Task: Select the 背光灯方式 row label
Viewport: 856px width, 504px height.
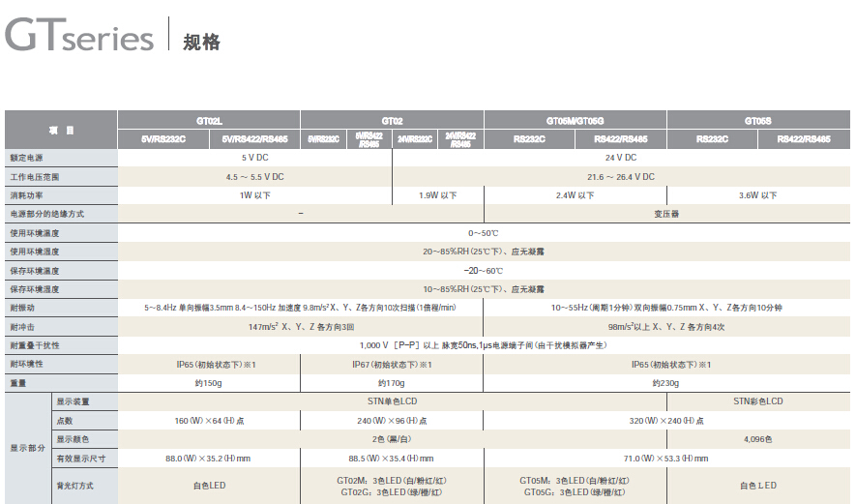Action: 74,486
